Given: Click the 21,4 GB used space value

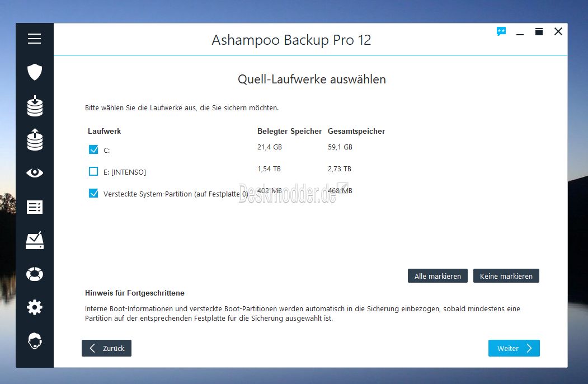Looking at the screenshot, I should point(269,147).
